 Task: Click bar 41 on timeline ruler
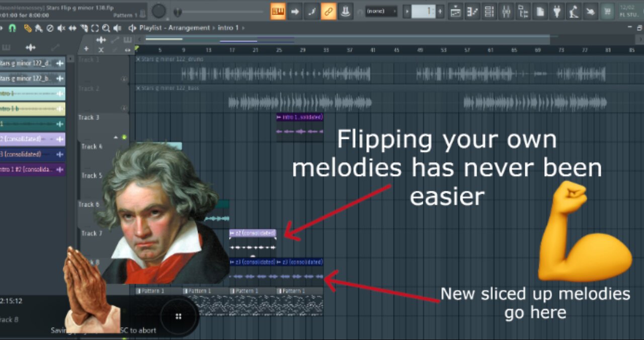pyautogui.click(x=373, y=50)
